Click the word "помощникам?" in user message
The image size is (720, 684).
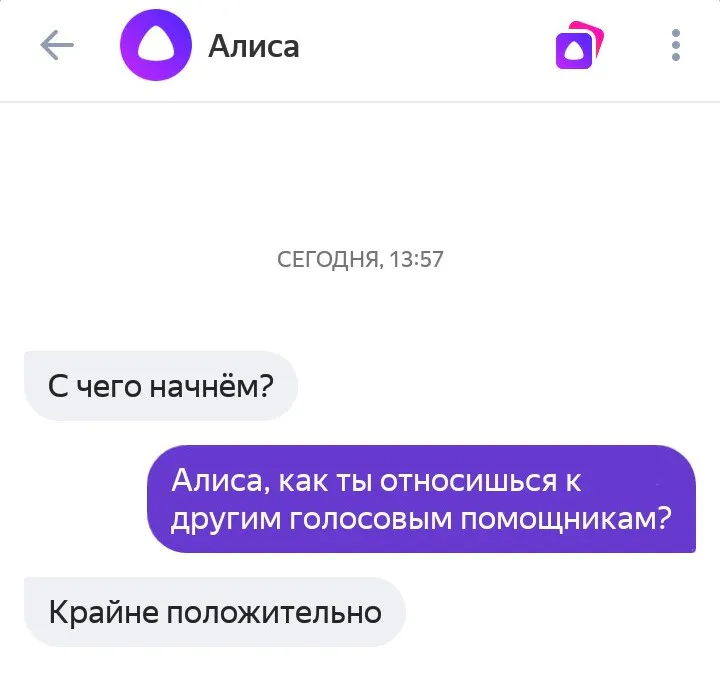(x=566, y=520)
